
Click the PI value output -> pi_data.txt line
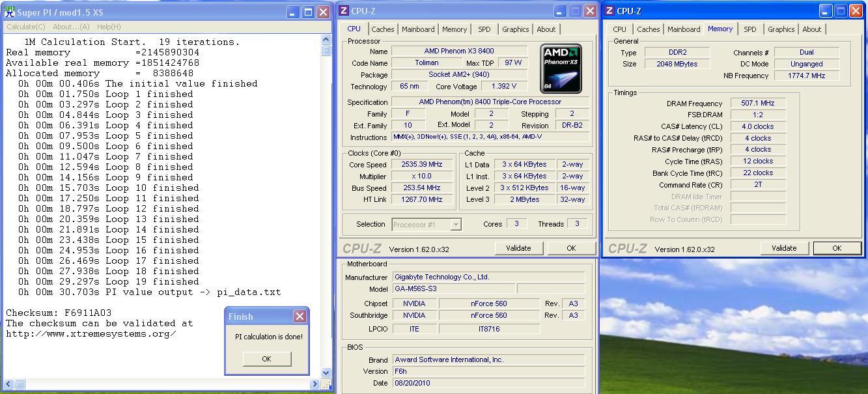coord(149,292)
